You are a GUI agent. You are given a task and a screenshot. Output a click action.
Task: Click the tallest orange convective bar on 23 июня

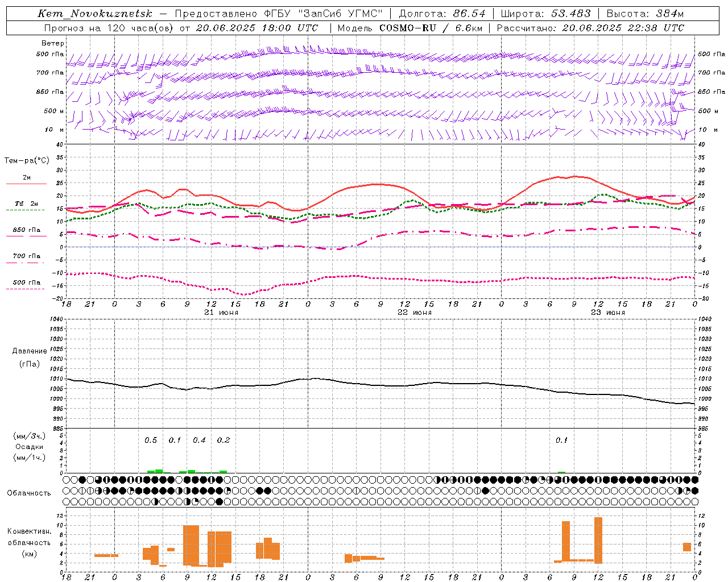pyautogui.click(x=598, y=540)
